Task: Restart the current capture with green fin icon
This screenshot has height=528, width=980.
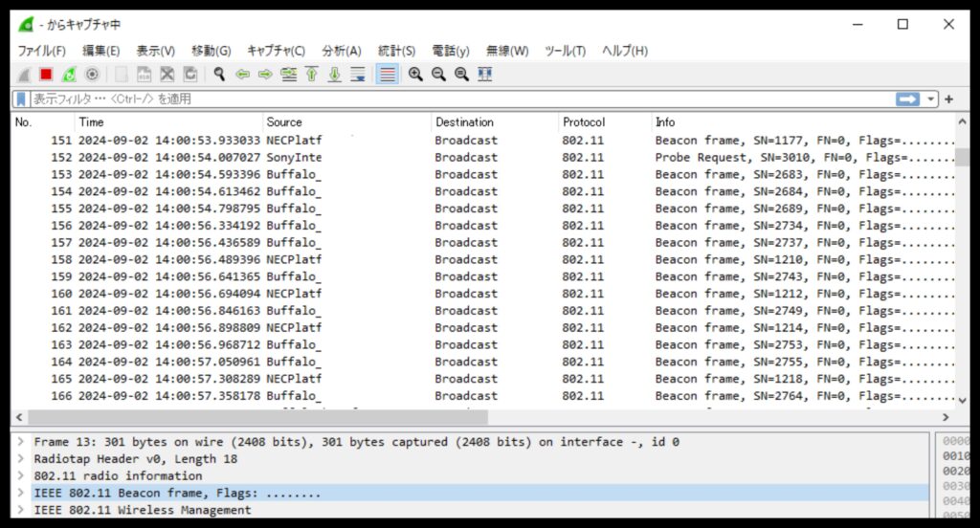Action: point(69,75)
